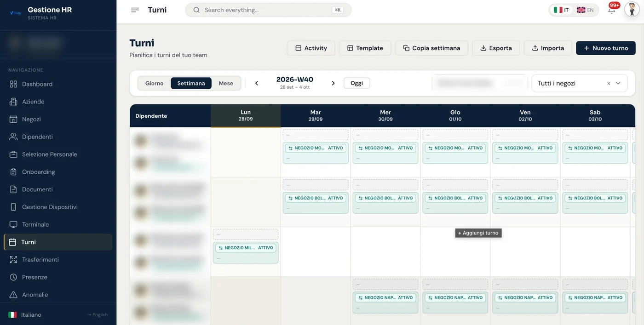Open user profile avatar

(632, 10)
